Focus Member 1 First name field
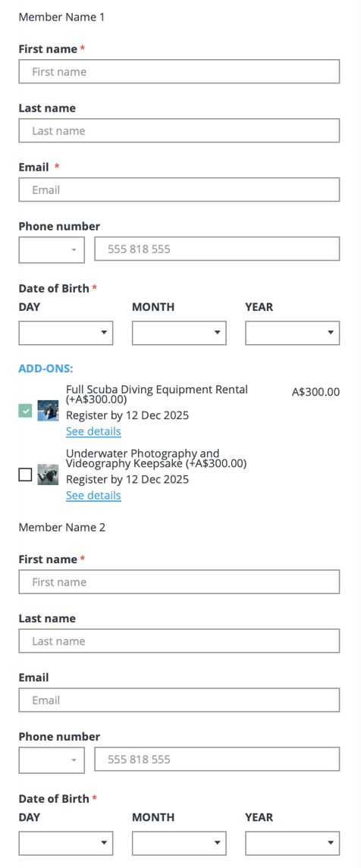Image resolution: width=361 pixels, height=868 pixels. 180,71
